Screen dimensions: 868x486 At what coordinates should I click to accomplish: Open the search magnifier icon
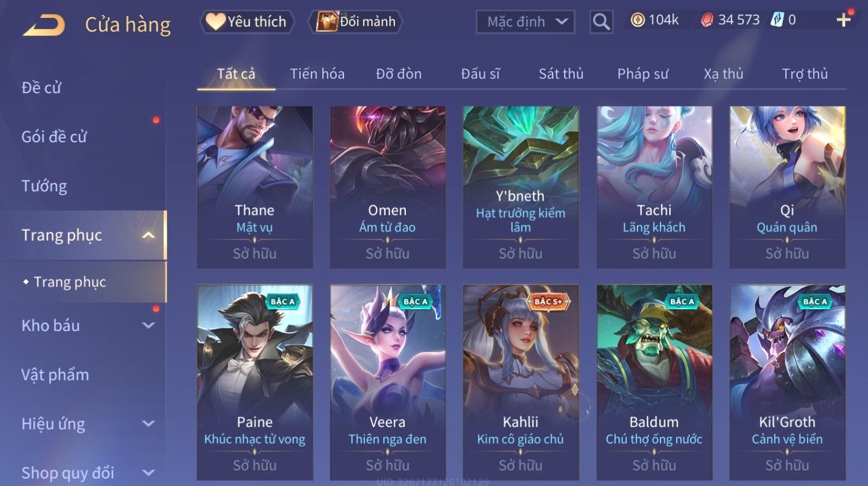tap(601, 22)
